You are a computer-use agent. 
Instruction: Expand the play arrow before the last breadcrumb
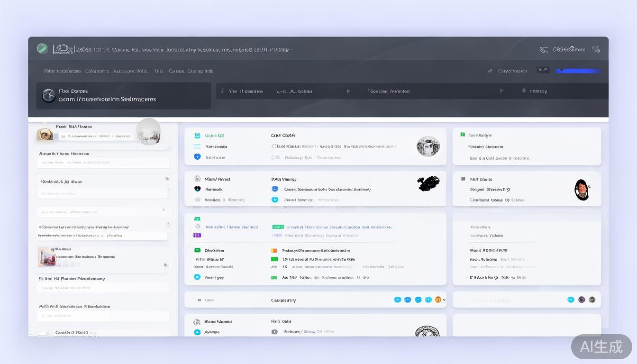(x=501, y=91)
